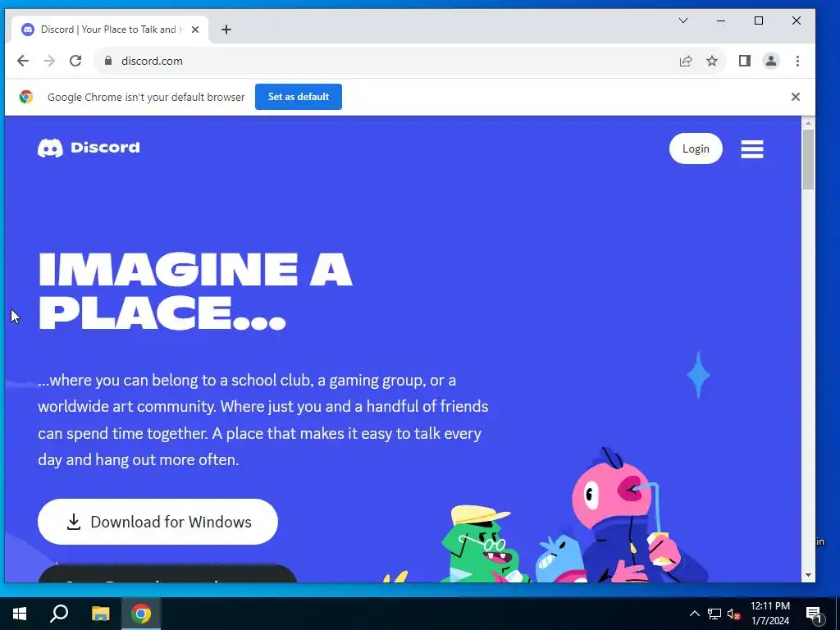The width and height of the screenshot is (840, 630).
Task: Open a new tab
Action: tap(226, 30)
